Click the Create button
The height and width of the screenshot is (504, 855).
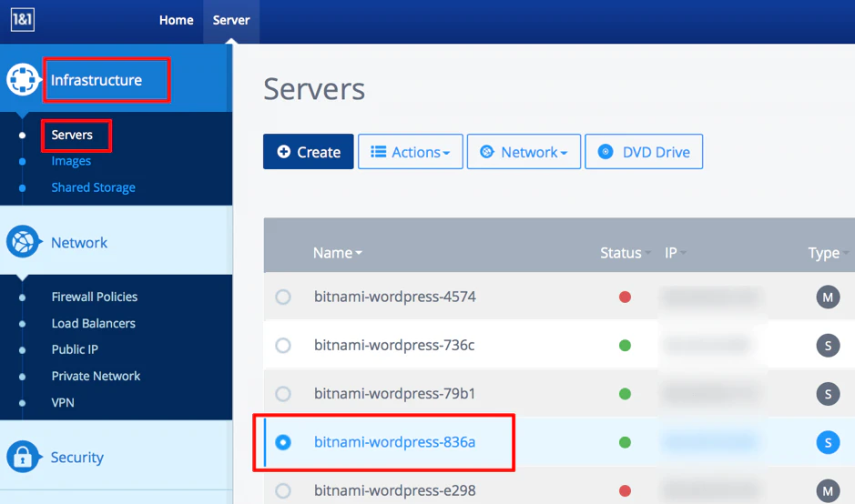pos(308,151)
